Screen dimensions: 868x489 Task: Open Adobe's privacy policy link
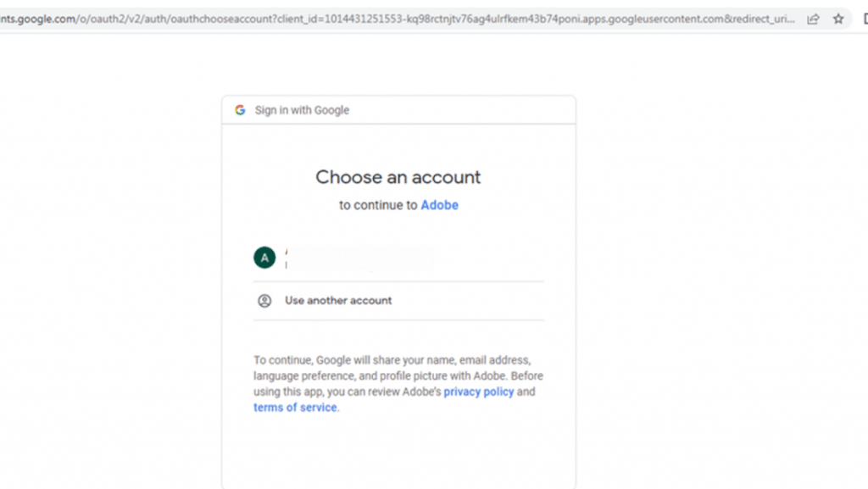[479, 392]
